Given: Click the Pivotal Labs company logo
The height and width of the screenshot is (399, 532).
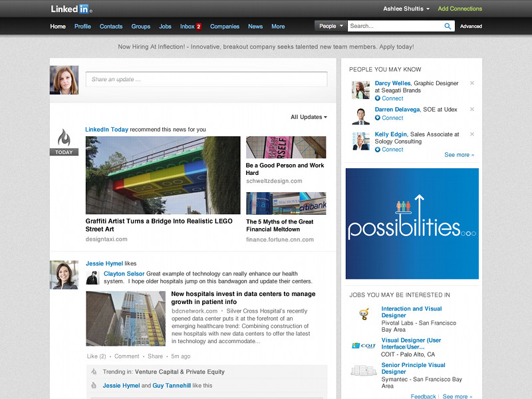Looking at the screenshot, I should point(364,314).
